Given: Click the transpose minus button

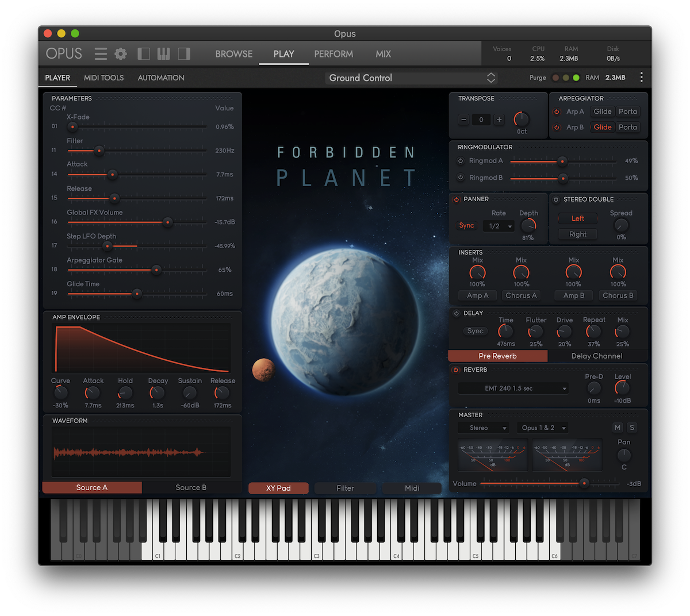Looking at the screenshot, I should (464, 120).
